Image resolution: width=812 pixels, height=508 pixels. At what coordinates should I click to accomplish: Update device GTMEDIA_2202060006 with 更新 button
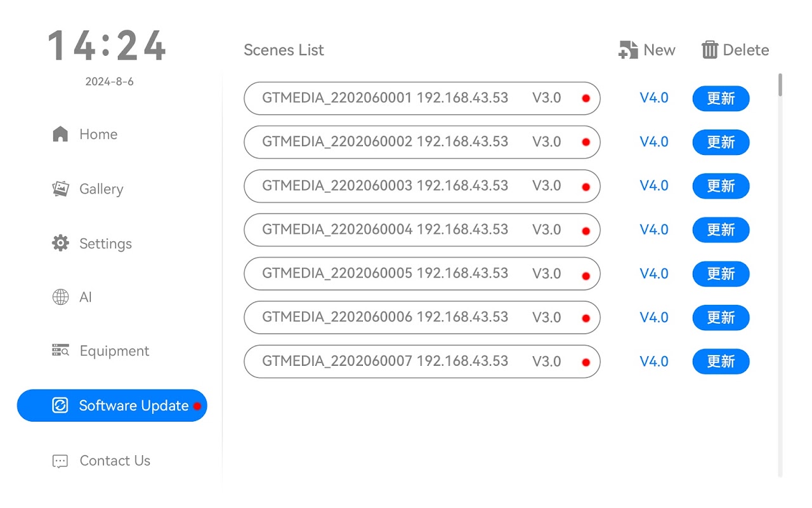pos(721,317)
